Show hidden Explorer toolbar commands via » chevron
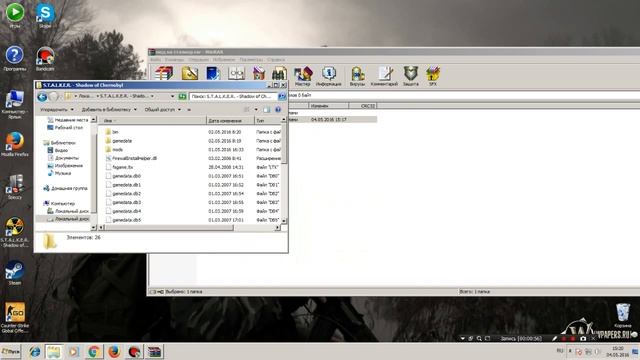The height and width of the screenshot is (360, 640). pyautogui.click(x=189, y=109)
